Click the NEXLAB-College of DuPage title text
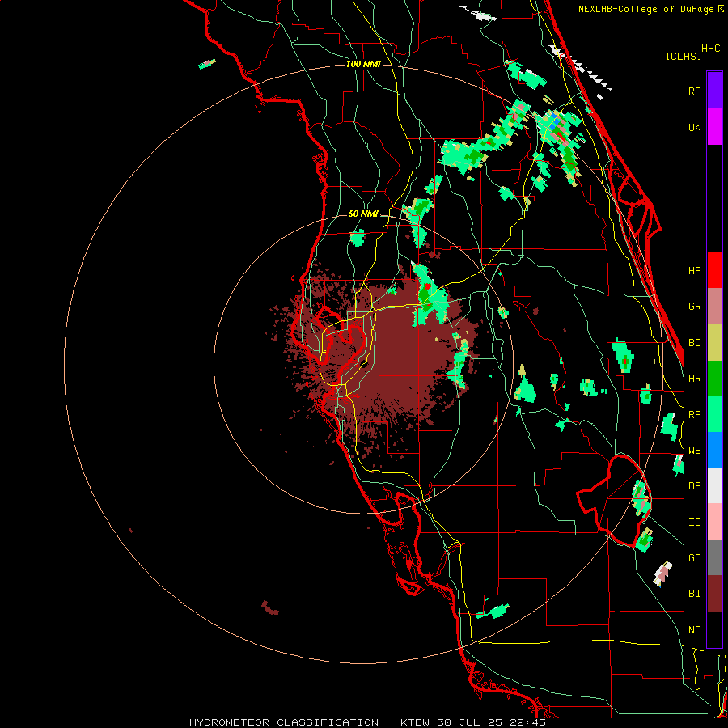Image resolution: width=728 pixels, height=728 pixels. 645,9
